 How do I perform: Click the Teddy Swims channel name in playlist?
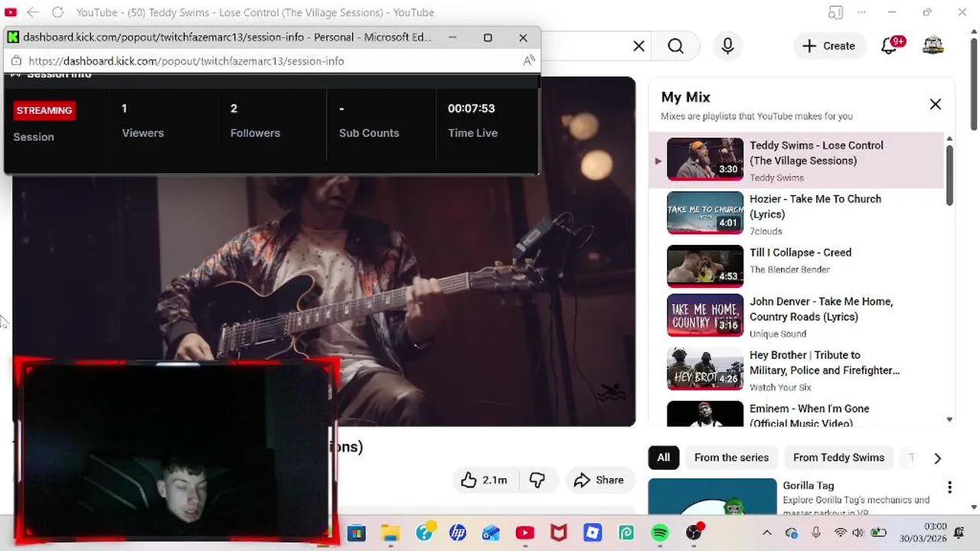(x=776, y=178)
